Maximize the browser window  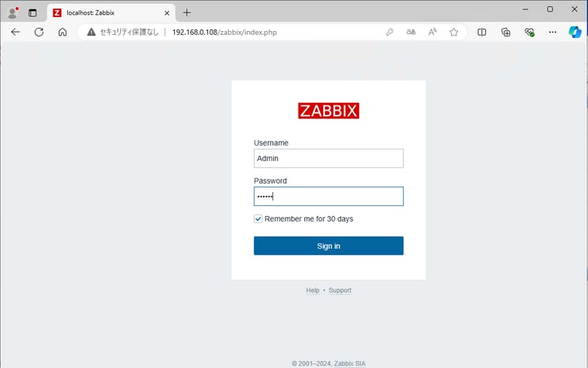click(x=550, y=9)
